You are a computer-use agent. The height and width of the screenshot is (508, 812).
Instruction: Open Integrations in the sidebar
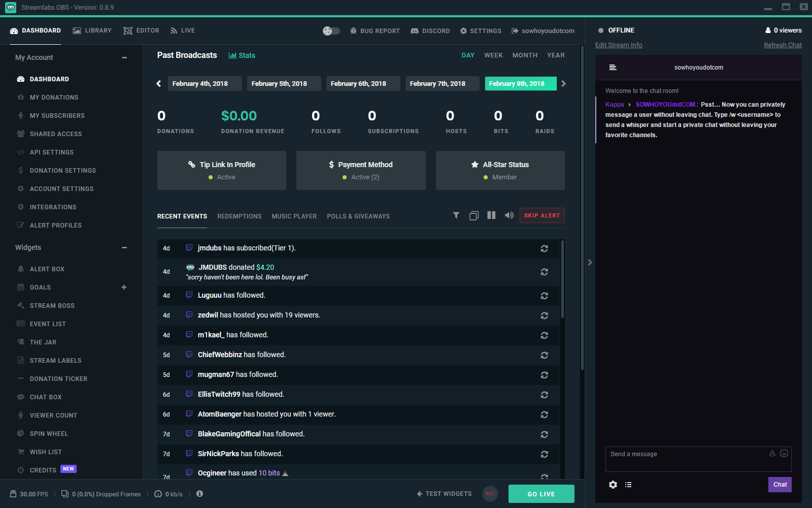coord(53,207)
